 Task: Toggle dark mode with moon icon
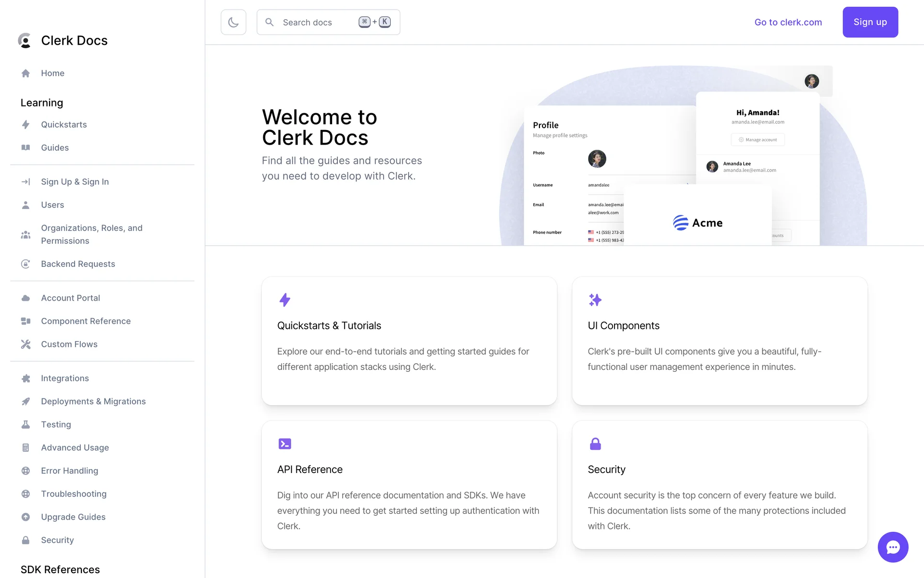pyautogui.click(x=233, y=22)
